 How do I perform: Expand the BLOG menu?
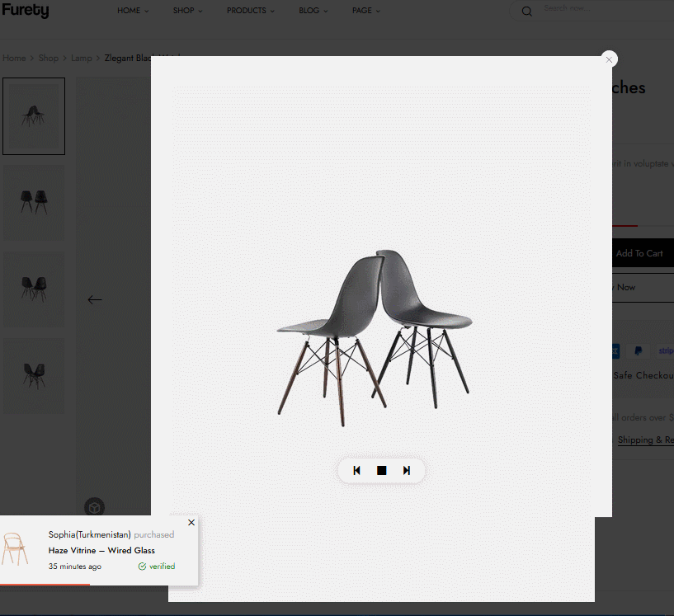(313, 11)
